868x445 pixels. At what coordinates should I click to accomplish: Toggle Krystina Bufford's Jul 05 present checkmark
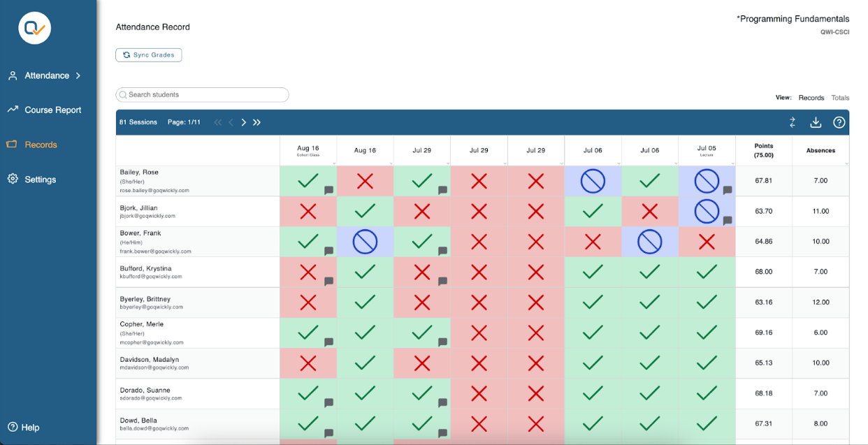(707, 272)
